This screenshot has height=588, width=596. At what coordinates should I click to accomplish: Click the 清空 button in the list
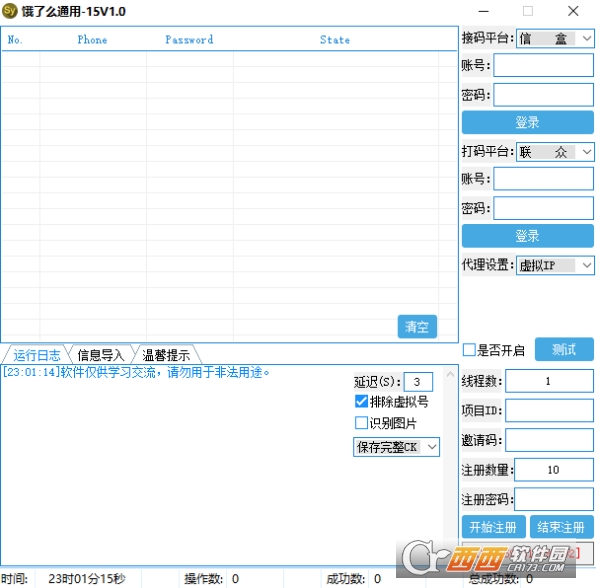(x=417, y=326)
